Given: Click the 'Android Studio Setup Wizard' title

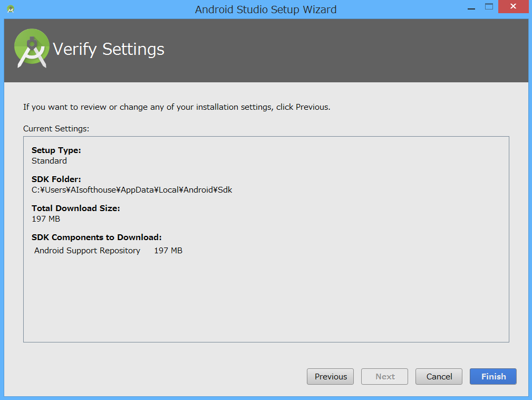Looking at the screenshot, I should pos(266,9).
